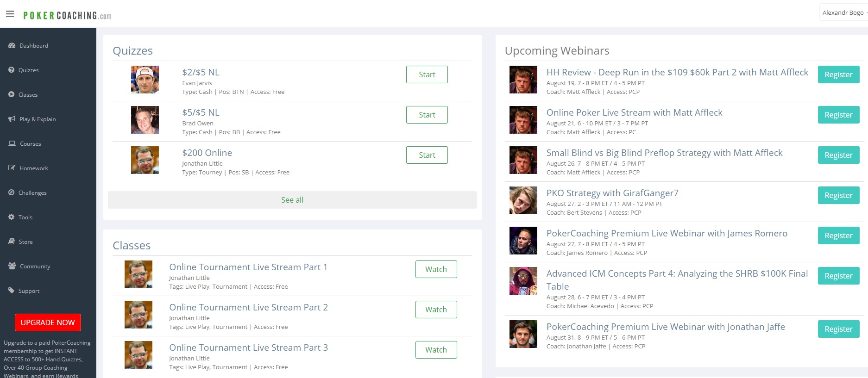Click the Quizzes question mark icon

click(x=11, y=70)
